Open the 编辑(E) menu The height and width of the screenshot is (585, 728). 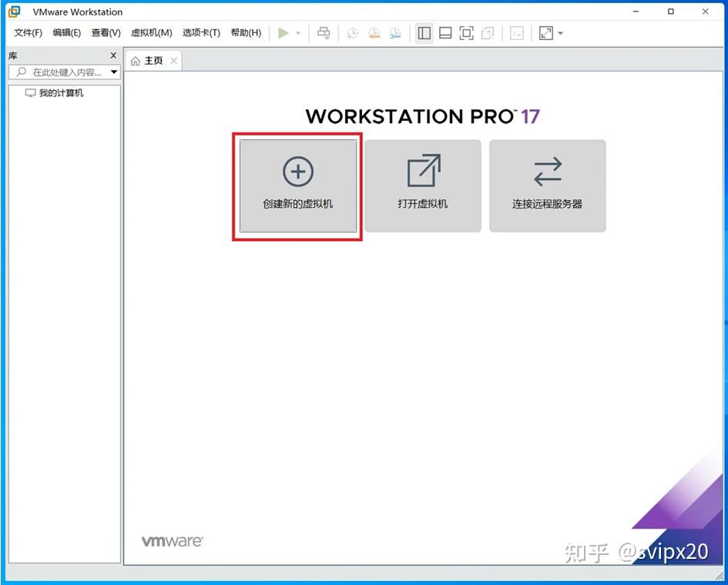pos(67,32)
